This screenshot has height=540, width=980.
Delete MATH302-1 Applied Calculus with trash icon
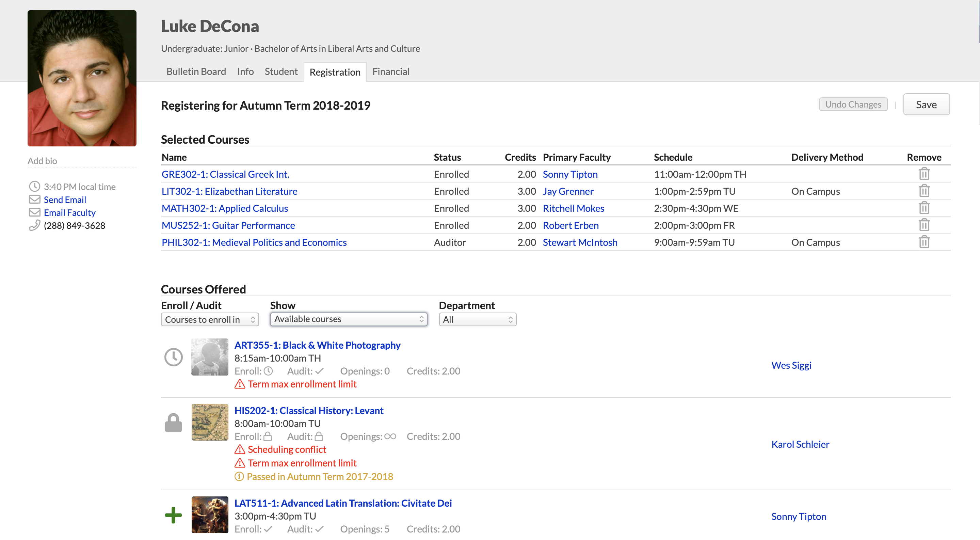924,208
